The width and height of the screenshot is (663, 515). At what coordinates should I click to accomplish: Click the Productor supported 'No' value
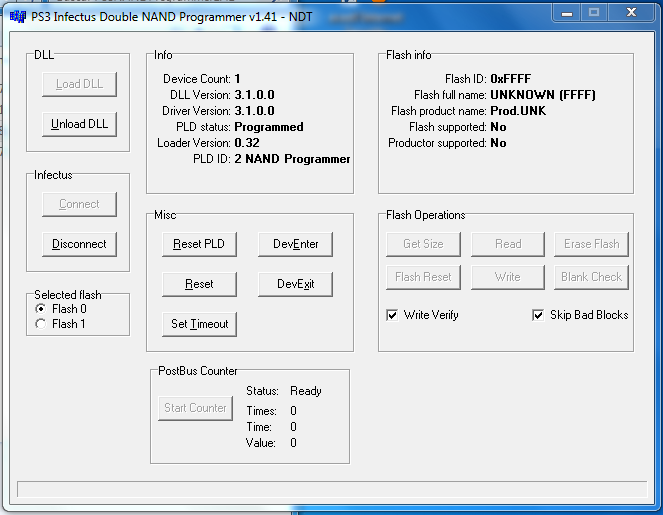click(498, 143)
